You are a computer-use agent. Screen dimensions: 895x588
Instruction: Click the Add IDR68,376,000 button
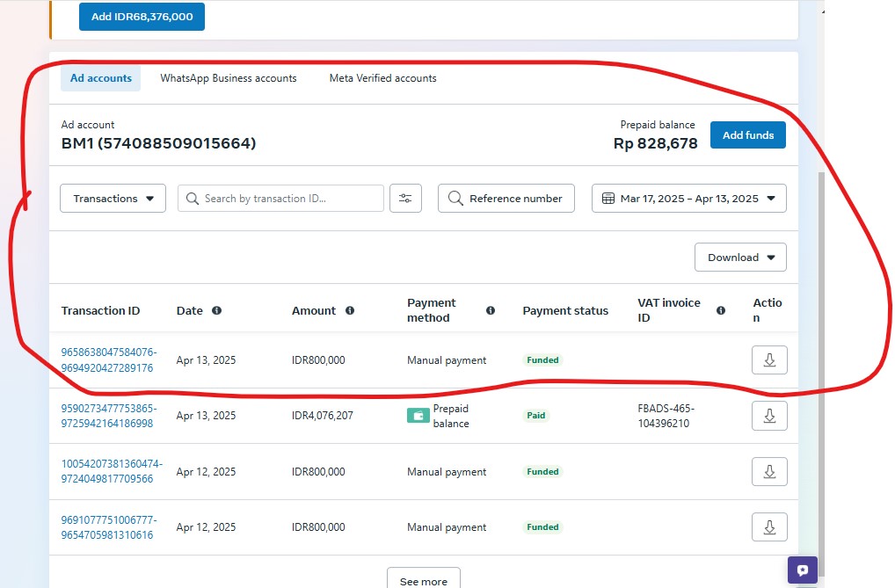click(x=142, y=17)
